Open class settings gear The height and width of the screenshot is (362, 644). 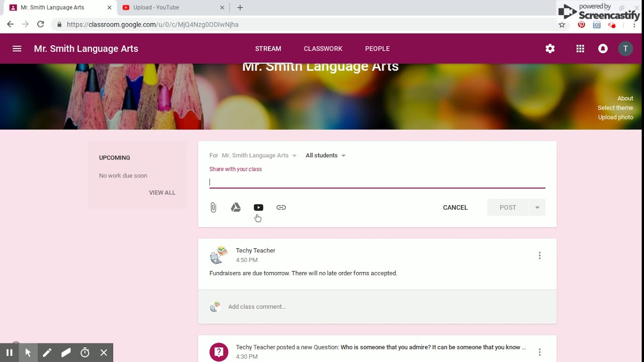point(550,49)
